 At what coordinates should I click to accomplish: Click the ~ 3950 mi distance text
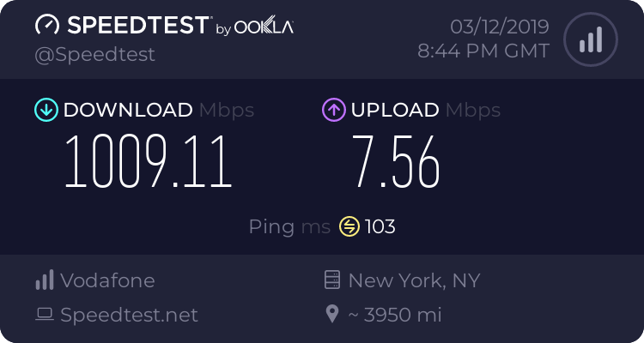tap(394, 315)
